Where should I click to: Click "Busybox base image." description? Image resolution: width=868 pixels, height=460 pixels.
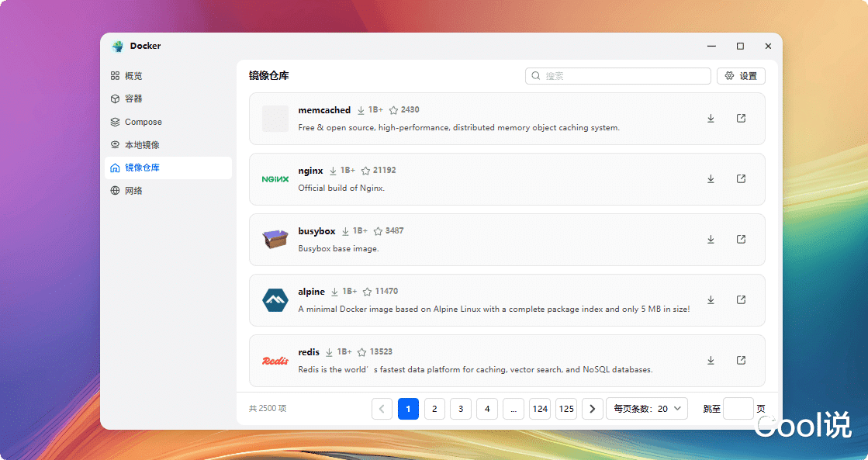tap(339, 248)
